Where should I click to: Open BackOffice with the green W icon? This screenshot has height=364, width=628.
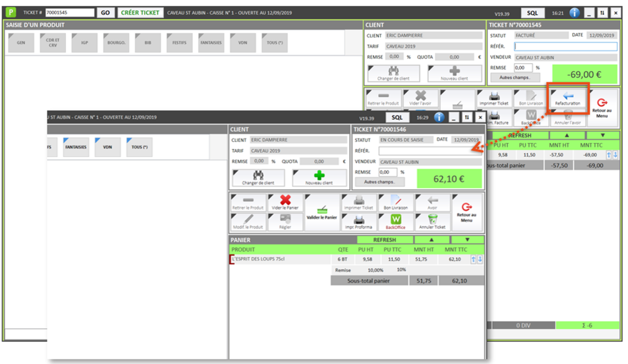(x=395, y=222)
